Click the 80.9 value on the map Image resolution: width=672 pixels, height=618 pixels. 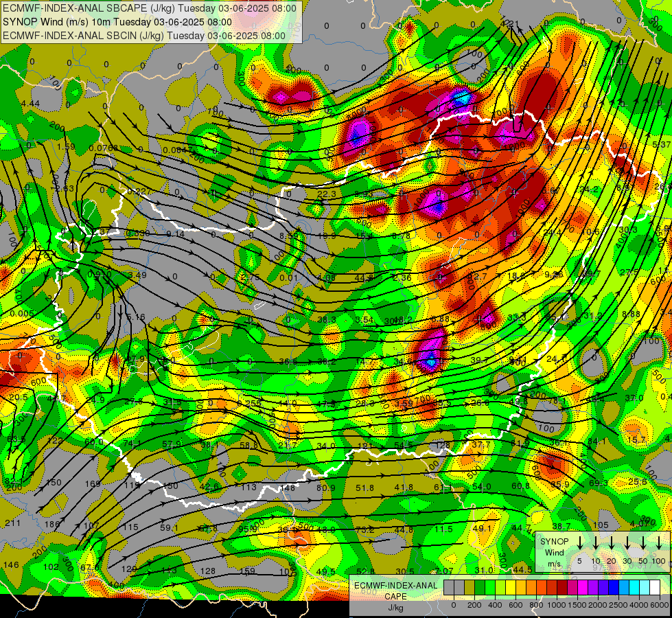click(326, 488)
